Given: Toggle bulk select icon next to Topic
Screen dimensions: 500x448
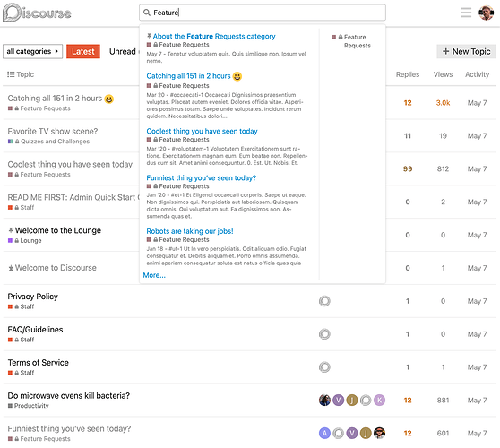Looking at the screenshot, I should click(11, 74).
